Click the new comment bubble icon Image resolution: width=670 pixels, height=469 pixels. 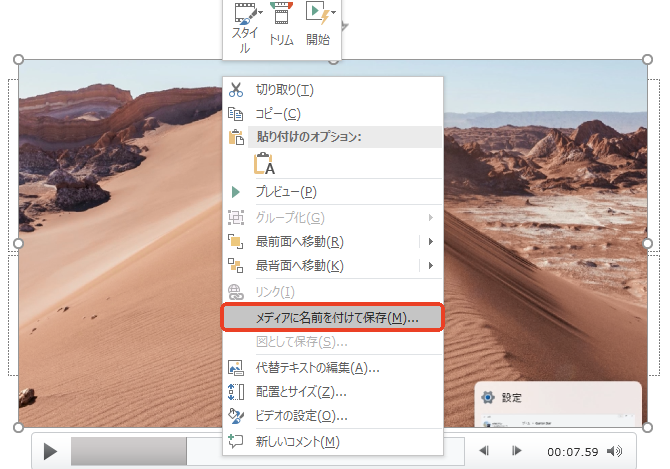point(235,441)
